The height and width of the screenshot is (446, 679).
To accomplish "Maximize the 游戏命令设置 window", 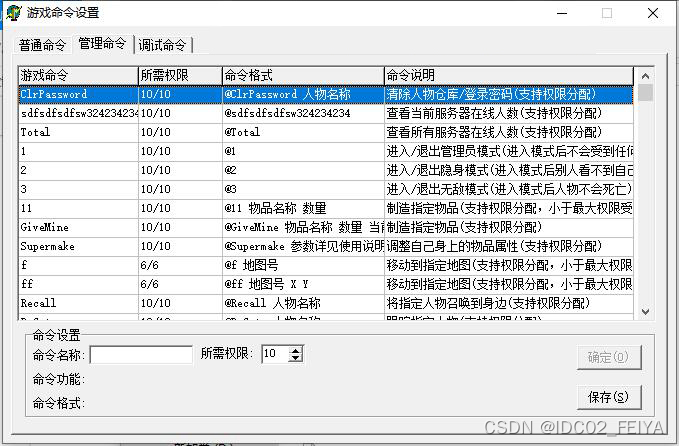I will click(x=606, y=14).
